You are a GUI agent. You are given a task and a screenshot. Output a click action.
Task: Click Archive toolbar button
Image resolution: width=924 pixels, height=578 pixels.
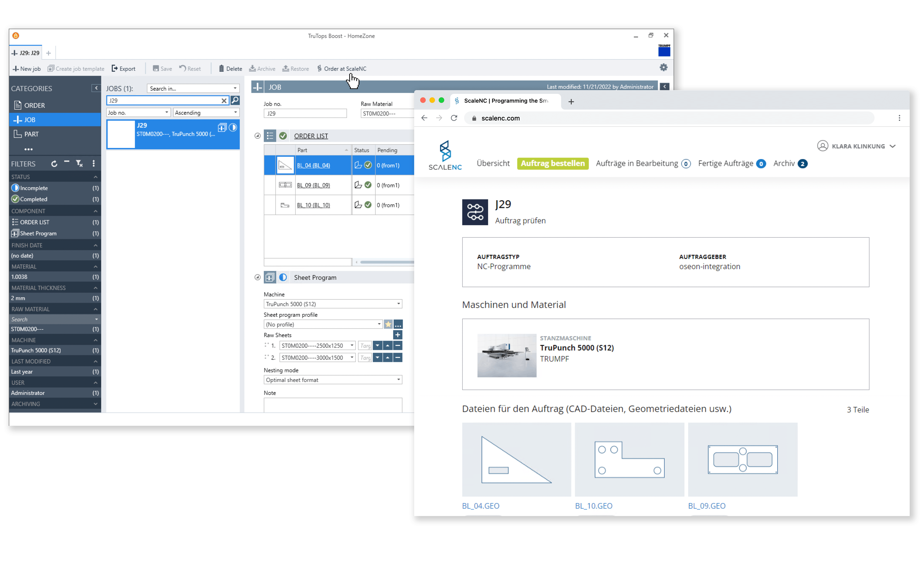point(262,69)
